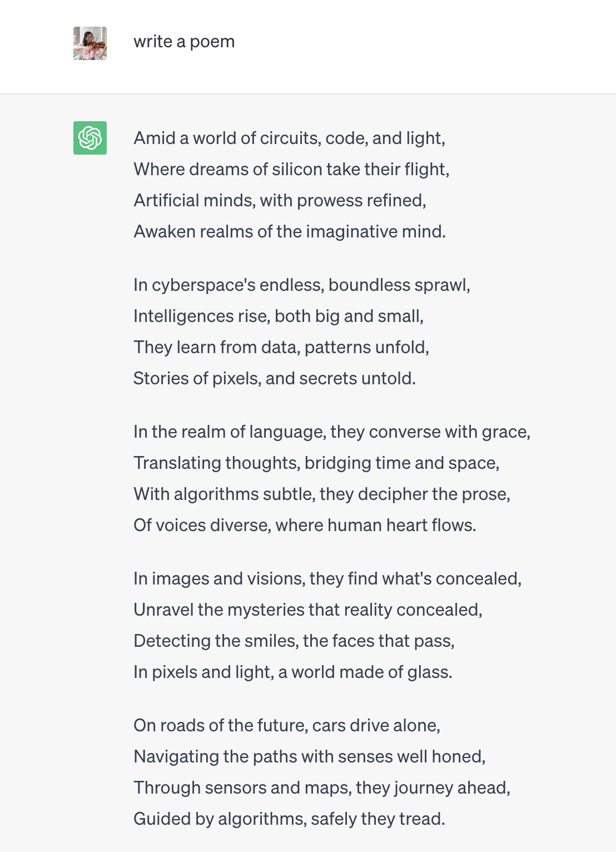Image resolution: width=616 pixels, height=852 pixels.
Task: Click the user profile avatar photo
Action: point(90,43)
